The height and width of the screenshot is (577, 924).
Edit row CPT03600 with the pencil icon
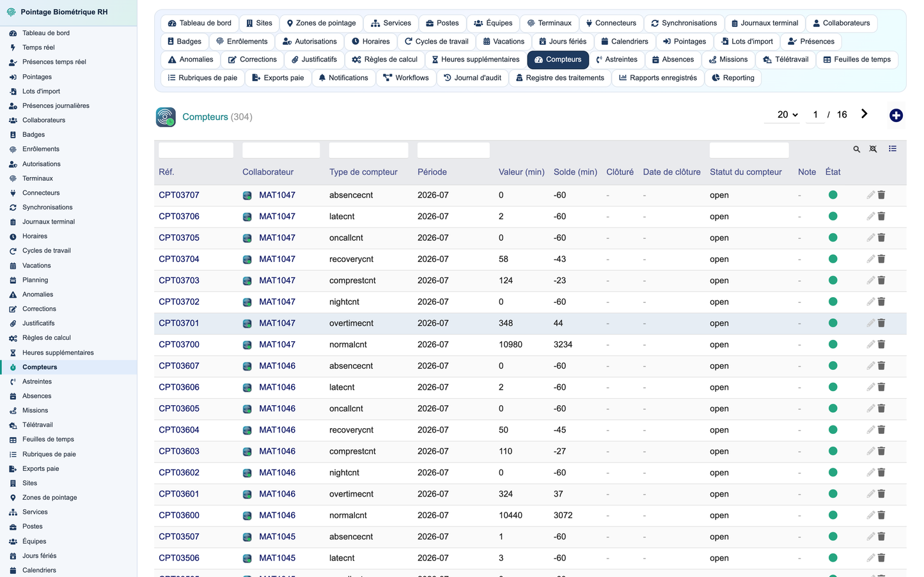tap(870, 515)
